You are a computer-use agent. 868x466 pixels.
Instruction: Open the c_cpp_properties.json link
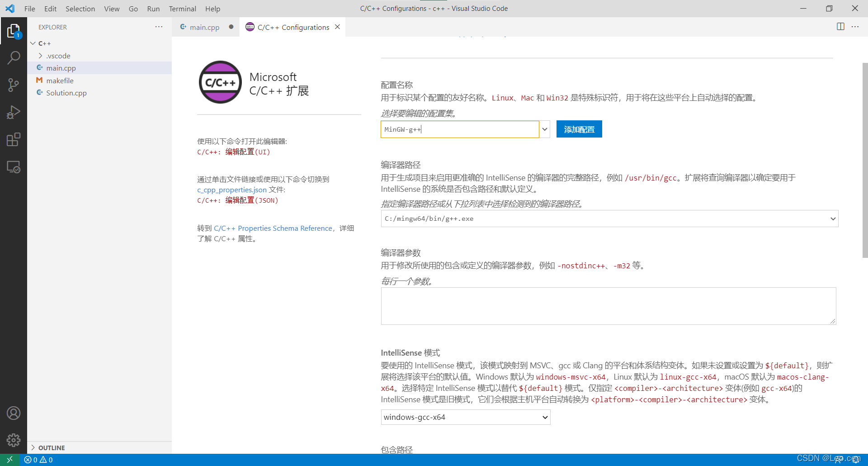[232, 190]
